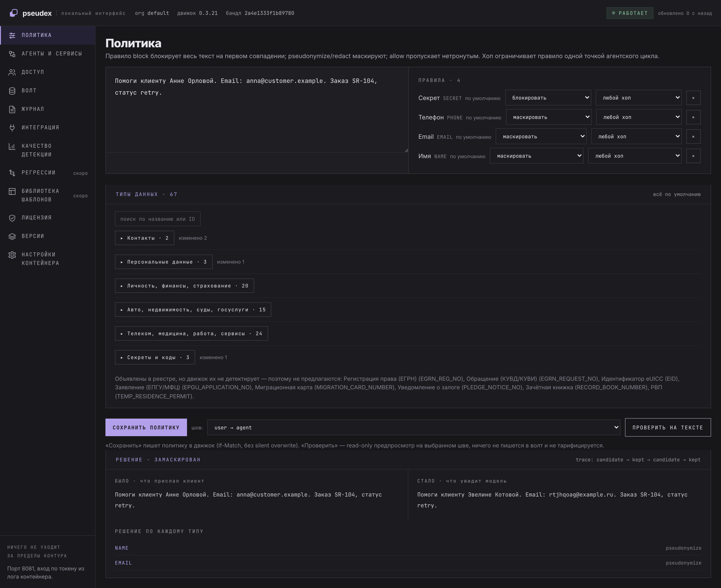Open action dropdown for the Секрет rule
The height and width of the screenshot is (588, 721).
coord(548,98)
